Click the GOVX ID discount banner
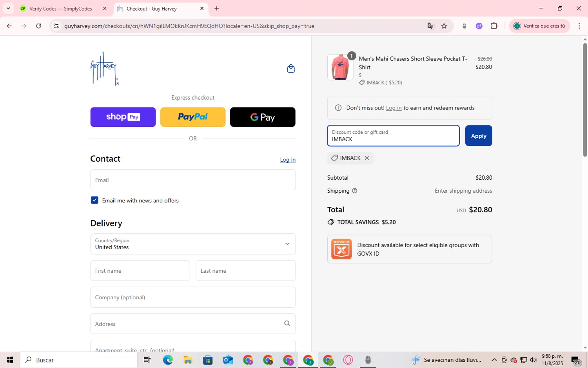Image resolution: width=588 pixels, height=368 pixels. coord(410,249)
